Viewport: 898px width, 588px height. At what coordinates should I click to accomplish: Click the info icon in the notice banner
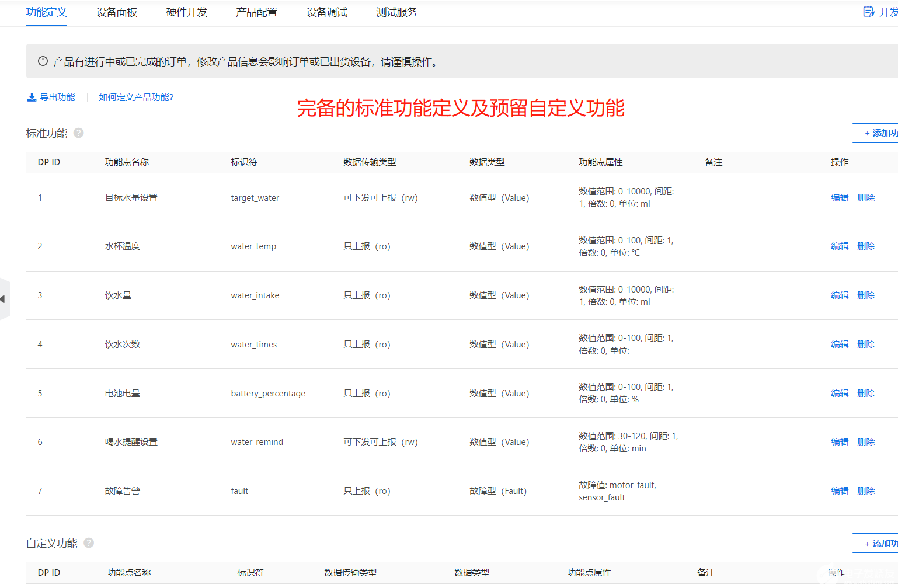(x=43, y=61)
